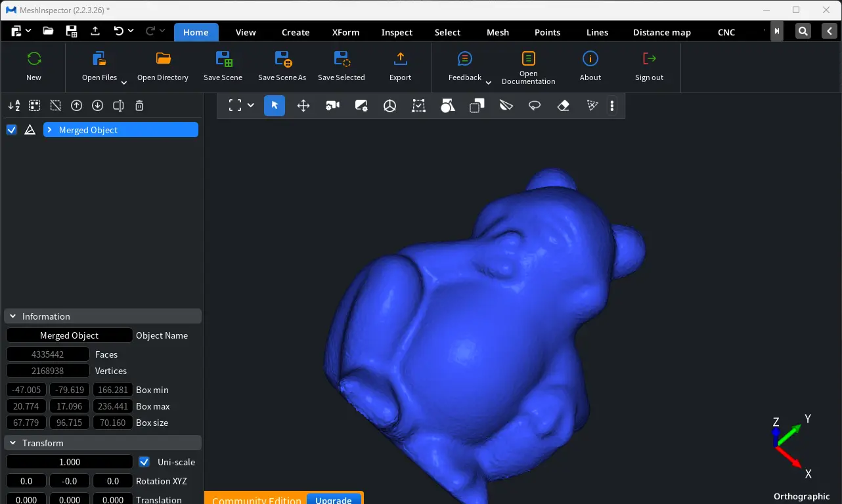Open the Select tab
The image size is (842, 504).
447,32
